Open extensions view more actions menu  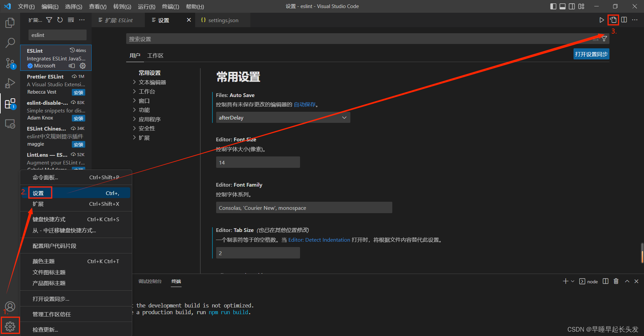pyautogui.click(x=82, y=20)
